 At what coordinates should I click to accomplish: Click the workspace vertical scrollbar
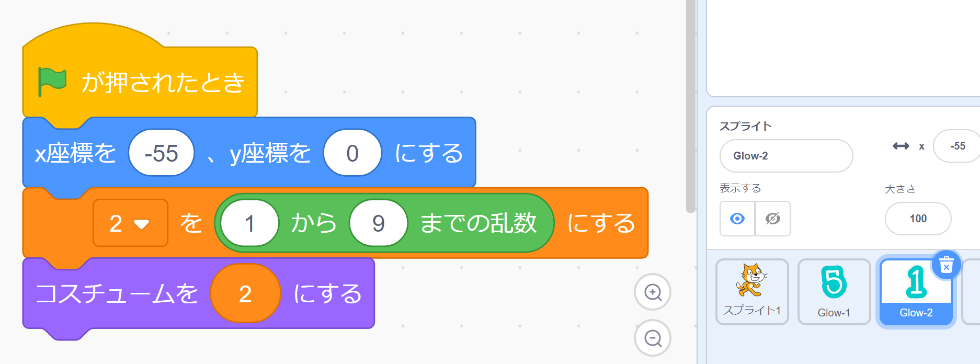[691, 105]
